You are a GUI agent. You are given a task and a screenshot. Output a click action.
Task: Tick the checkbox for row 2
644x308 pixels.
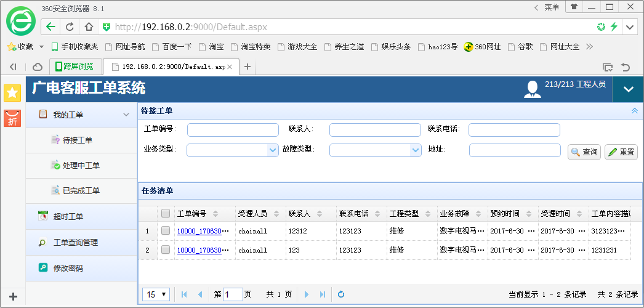point(165,250)
